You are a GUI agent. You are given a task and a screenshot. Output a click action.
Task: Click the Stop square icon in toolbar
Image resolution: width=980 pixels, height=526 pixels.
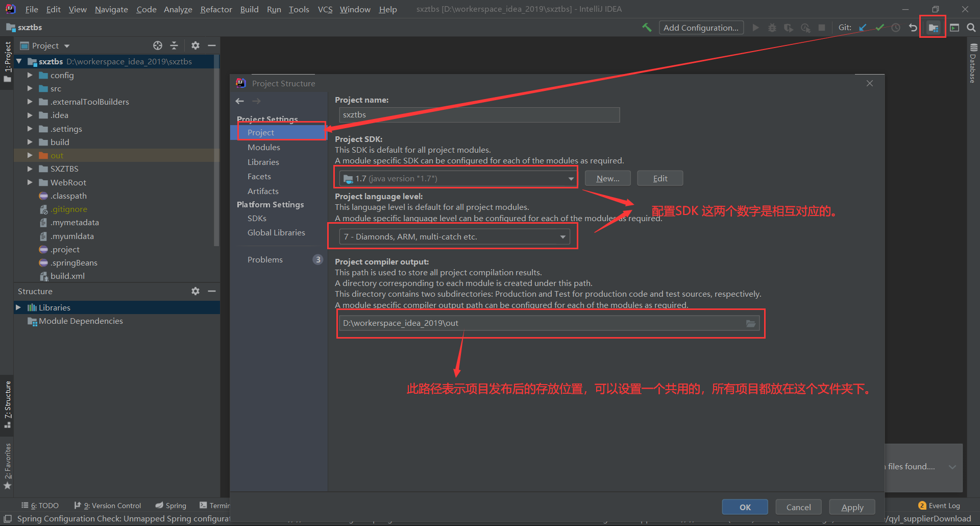coord(822,28)
